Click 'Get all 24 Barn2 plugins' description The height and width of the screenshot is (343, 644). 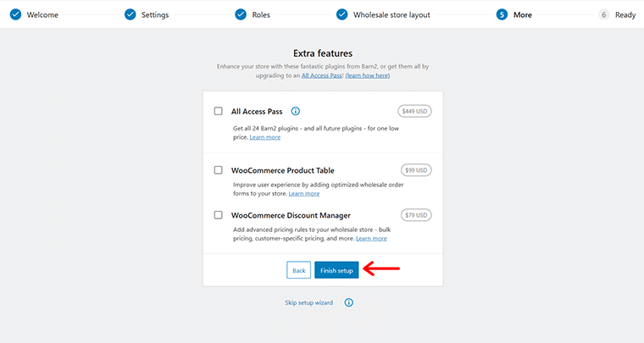pyautogui.click(x=316, y=132)
